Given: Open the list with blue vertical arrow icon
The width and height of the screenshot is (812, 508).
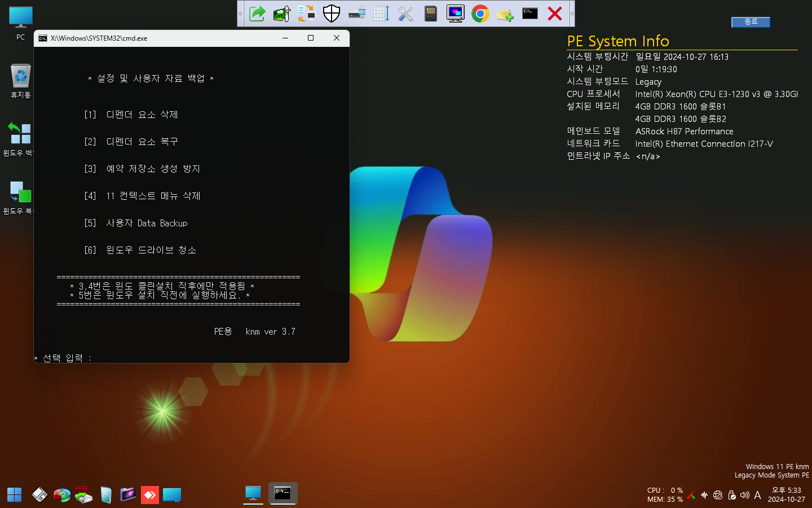Looking at the screenshot, I should 381,13.
